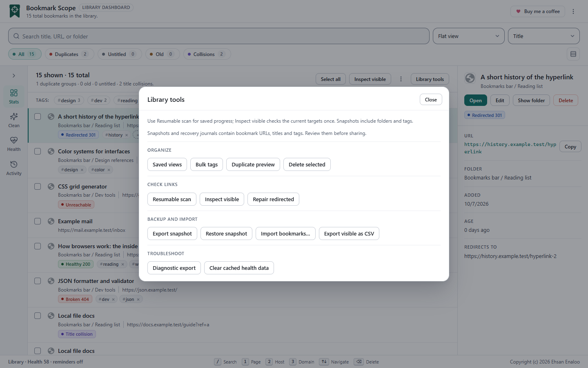Expand the sidebar with the chevron arrow
This screenshot has height=368, width=588.
click(x=14, y=76)
